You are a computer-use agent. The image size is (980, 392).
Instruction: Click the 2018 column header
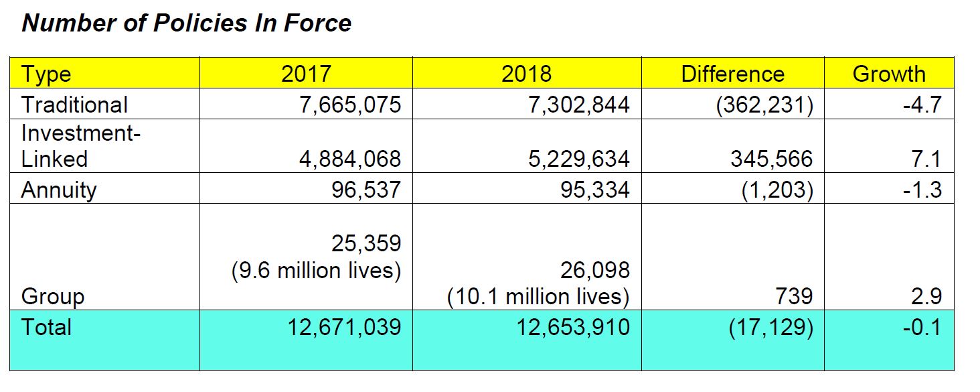[x=526, y=74]
